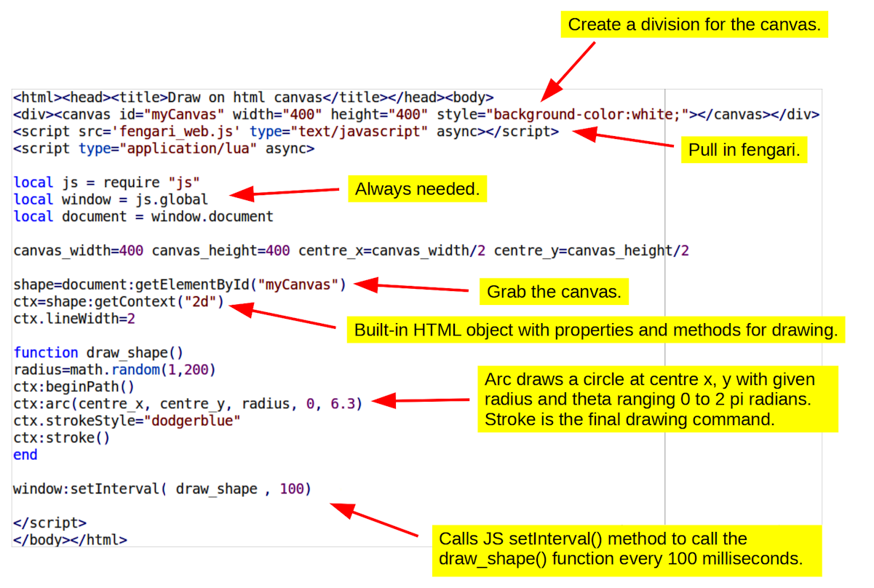Image resolution: width=874 pixels, height=588 pixels.
Task: Click the 'local document = window.document' line
Action: coord(143,216)
